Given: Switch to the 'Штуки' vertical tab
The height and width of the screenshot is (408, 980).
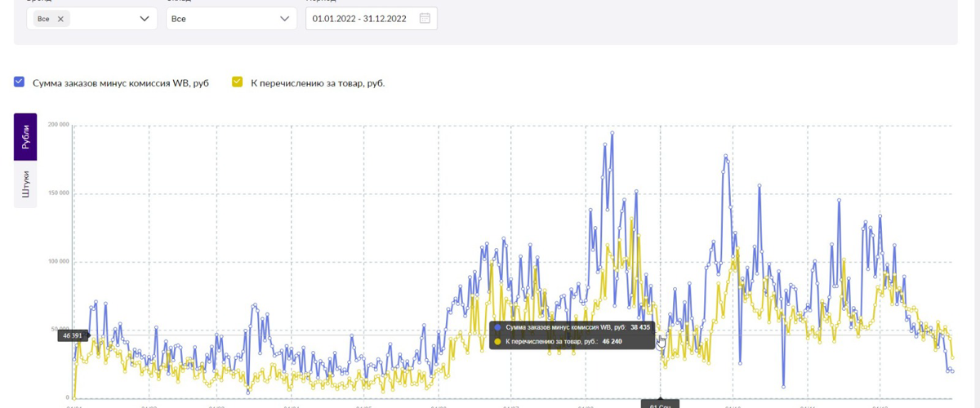Looking at the screenshot, I should (25, 184).
